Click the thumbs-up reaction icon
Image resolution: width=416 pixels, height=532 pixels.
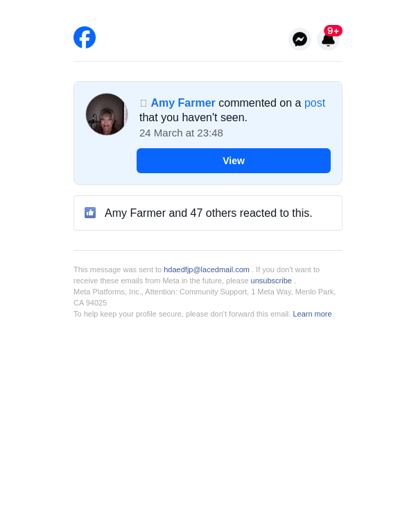pyautogui.click(x=90, y=213)
